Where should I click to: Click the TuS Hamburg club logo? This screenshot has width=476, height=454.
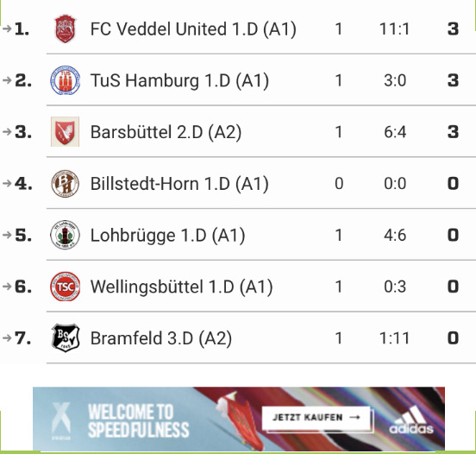(65, 80)
